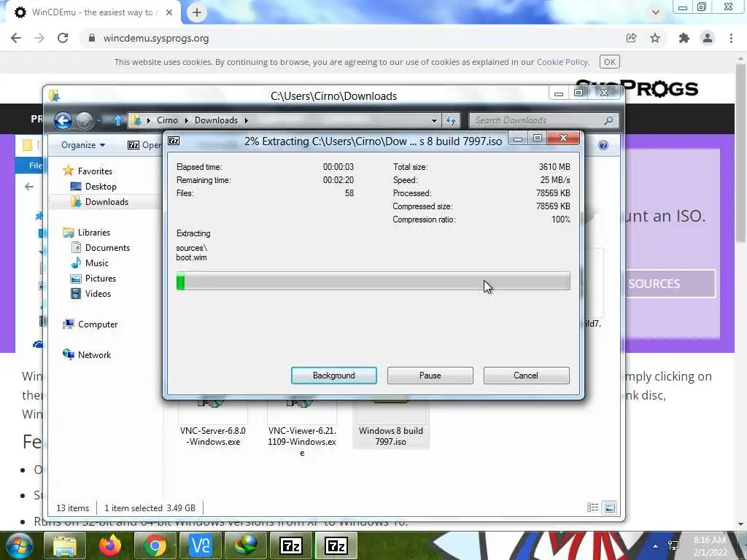Open Desktop in navigation pane

tap(101, 186)
